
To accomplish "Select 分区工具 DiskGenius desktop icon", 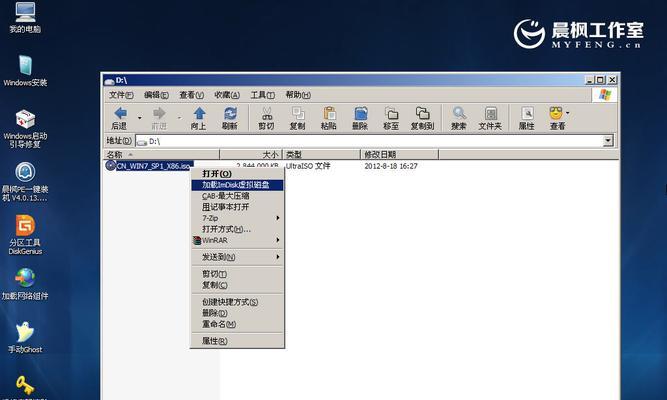I will pyautogui.click(x=25, y=235).
